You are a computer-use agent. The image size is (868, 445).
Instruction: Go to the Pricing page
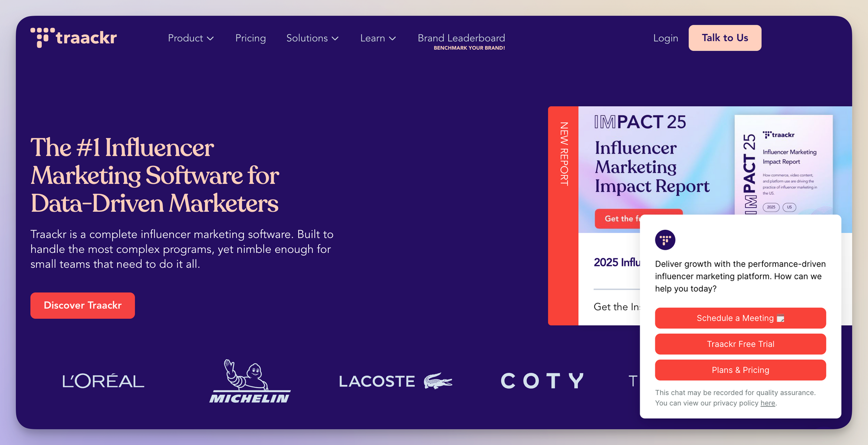[250, 38]
